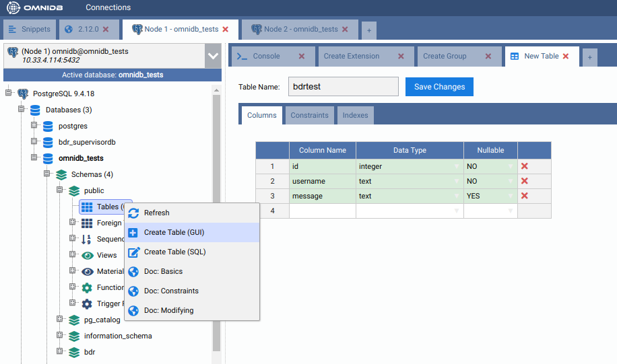Select Create Table (SQL) menu entry
The image size is (617, 364).
[174, 252]
